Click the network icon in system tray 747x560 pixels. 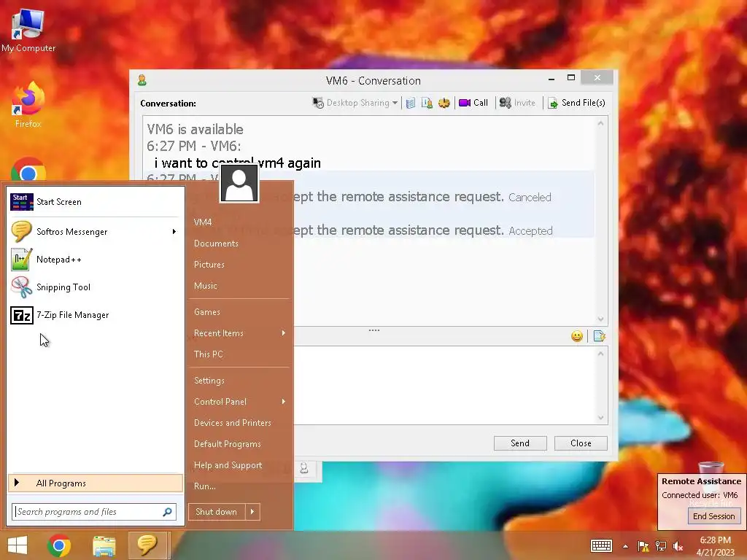point(661,546)
